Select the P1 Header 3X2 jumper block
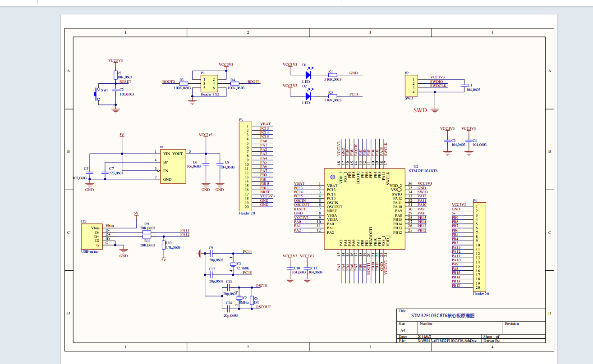This screenshot has width=593, height=364. click(x=209, y=84)
